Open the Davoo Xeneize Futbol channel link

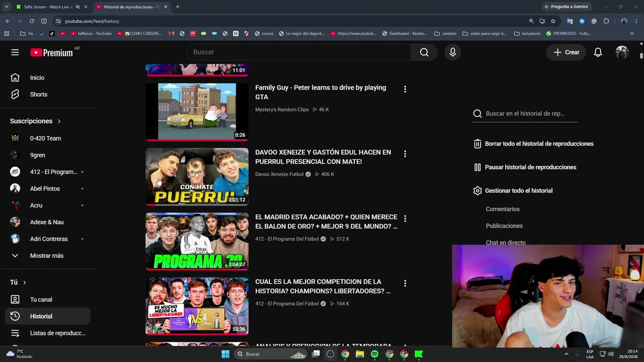tap(279, 174)
